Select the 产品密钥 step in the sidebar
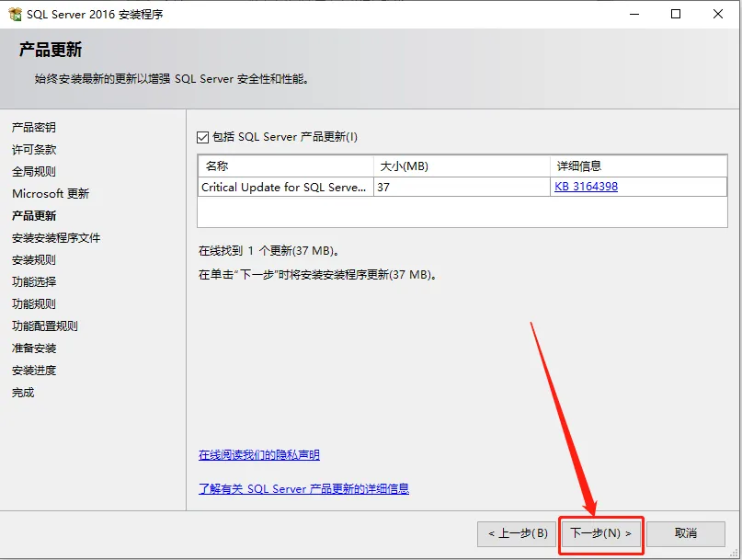Screen dimensions: 742x560 click(x=34, y=127)
